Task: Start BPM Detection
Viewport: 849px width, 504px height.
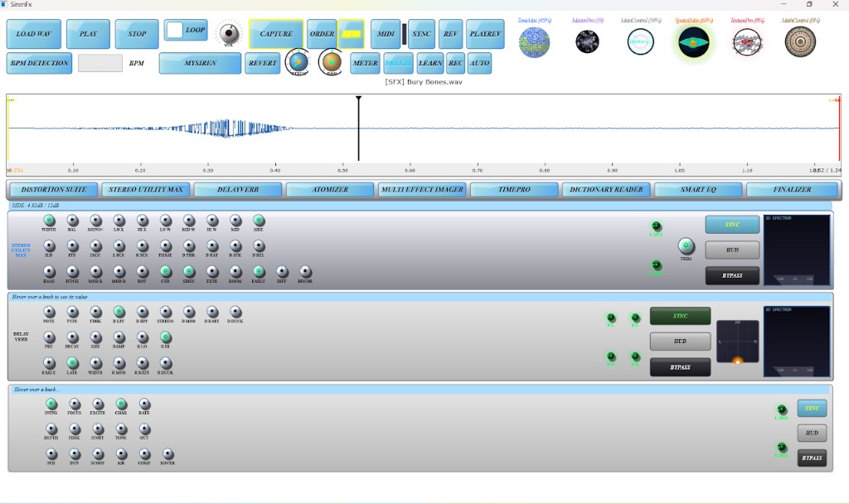Action: coord(38,63)
